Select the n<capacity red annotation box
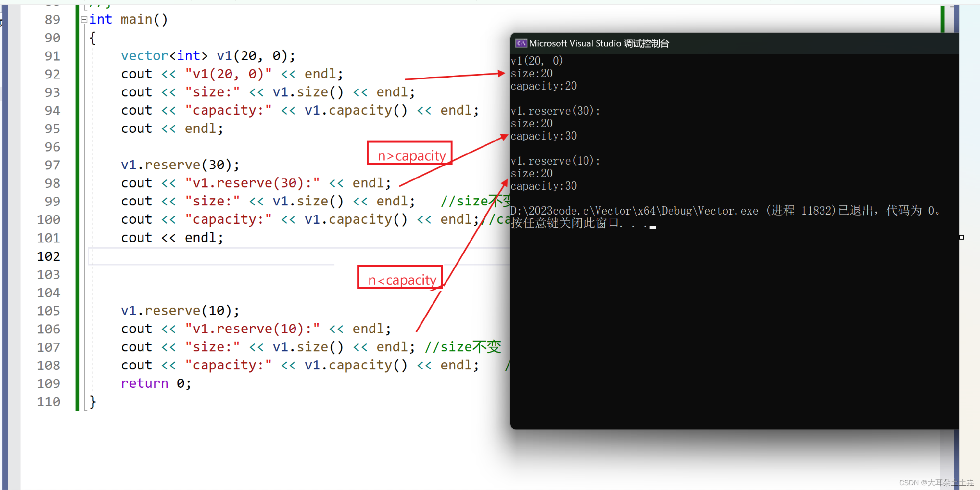 tap(400, 278)
